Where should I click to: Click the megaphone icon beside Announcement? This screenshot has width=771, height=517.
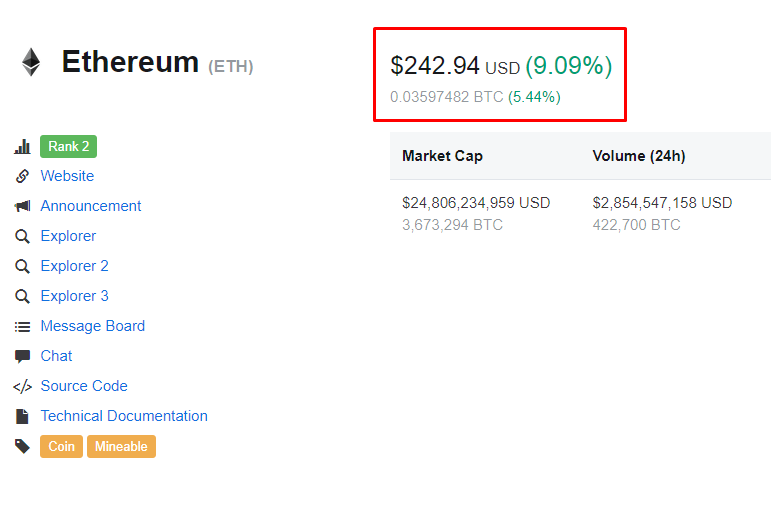[x=22, y=206]
